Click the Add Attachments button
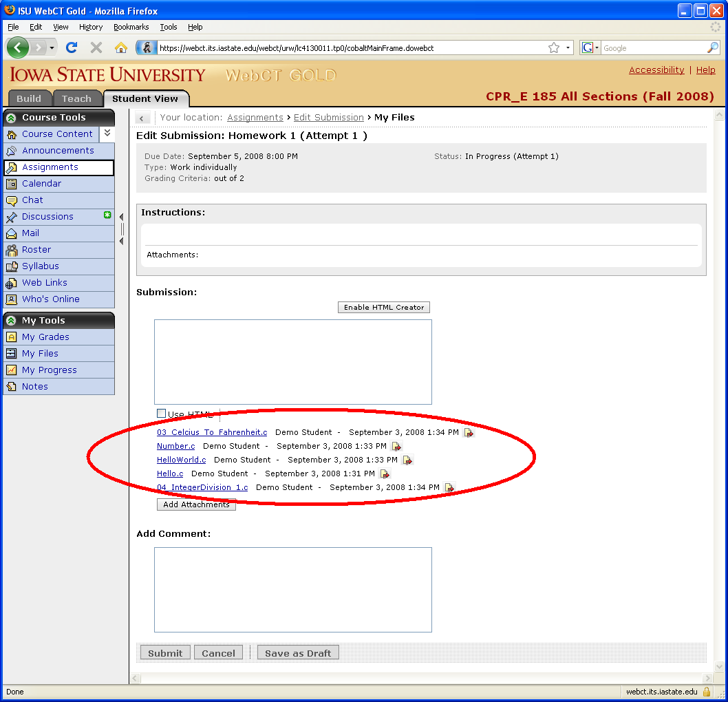Screen dimensions: 728x702 tap(196, 504)
